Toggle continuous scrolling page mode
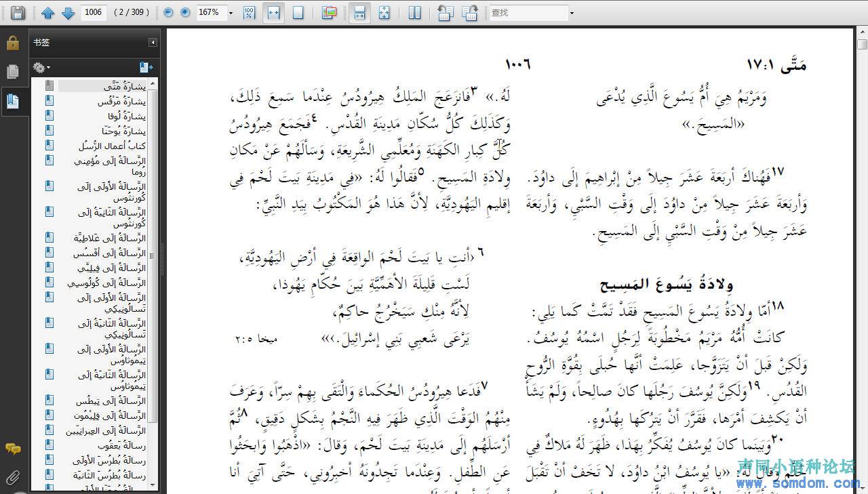Image resolution: width=868 pixels, height=494 pixels. pyautogui.click(x=360, y=12)
